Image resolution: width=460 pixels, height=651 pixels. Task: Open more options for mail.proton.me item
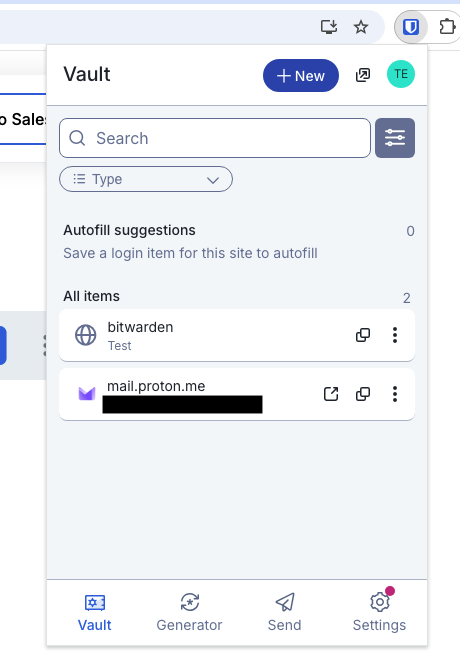click(395, 394)
